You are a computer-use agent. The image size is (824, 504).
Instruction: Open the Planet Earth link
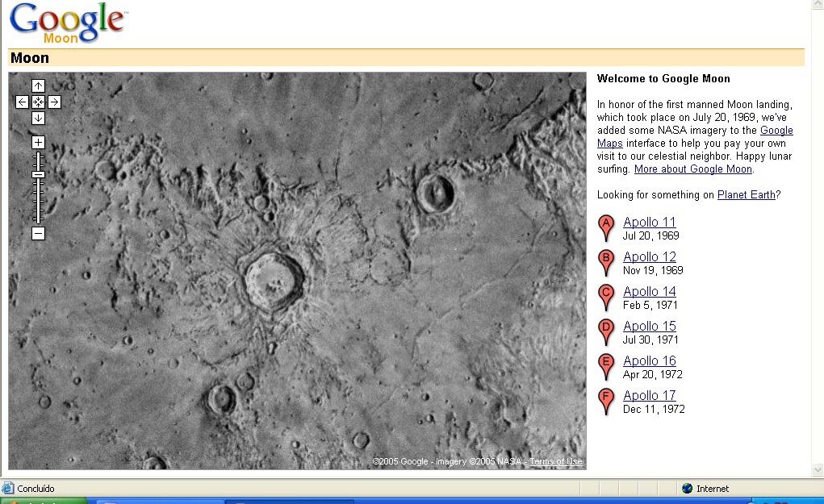point(747,195)
